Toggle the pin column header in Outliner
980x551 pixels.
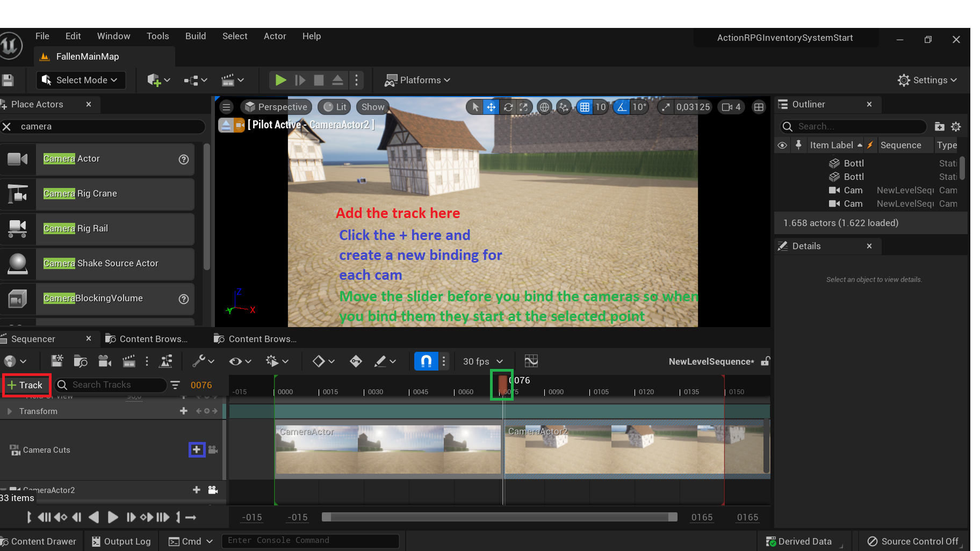pos(798,145)
